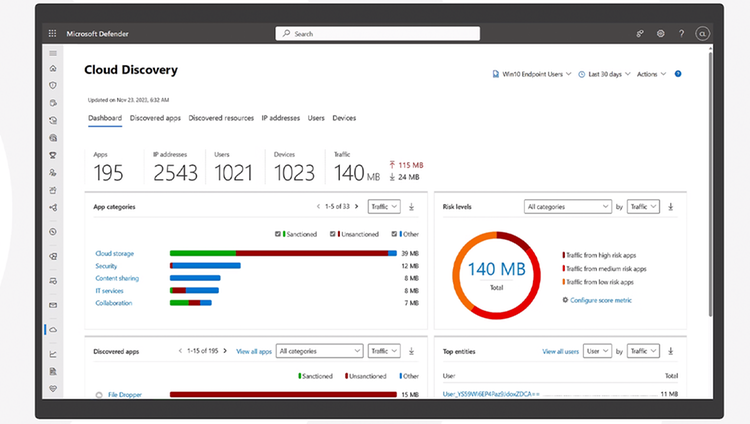The width and height of the screenshot is (750, 424).
Task: Open the trophy icon in the sidebar
Action: (53, 155)
